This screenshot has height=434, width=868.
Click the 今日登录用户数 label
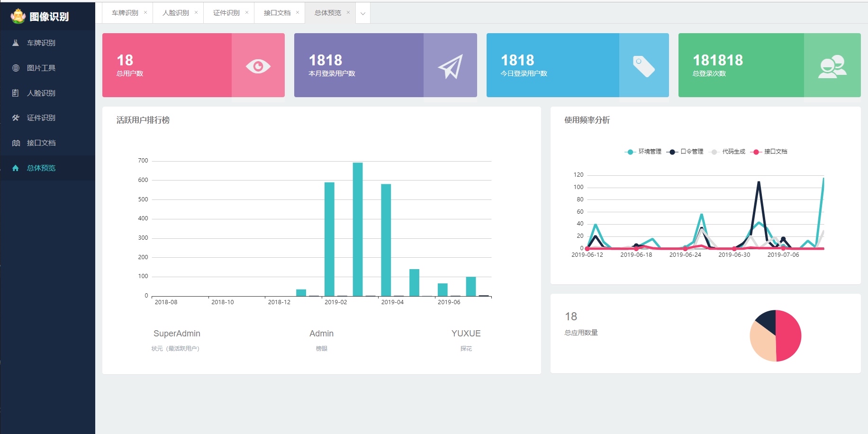point(524,73)
